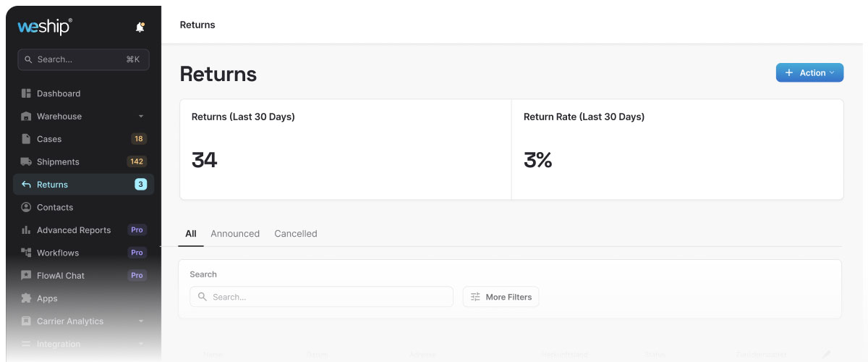Expand the Integration submenu arrow
The width and height of the screenshot is (868, 362).
[x=141, y=344]
